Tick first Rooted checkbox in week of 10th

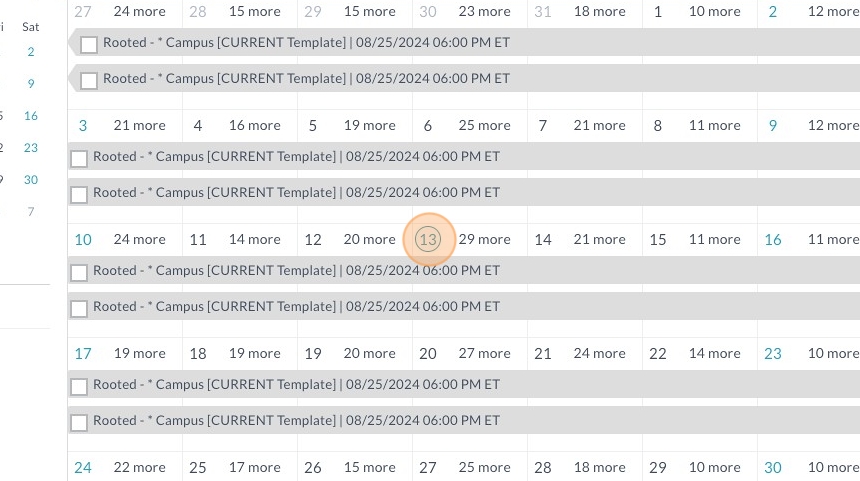pos(79,272)
